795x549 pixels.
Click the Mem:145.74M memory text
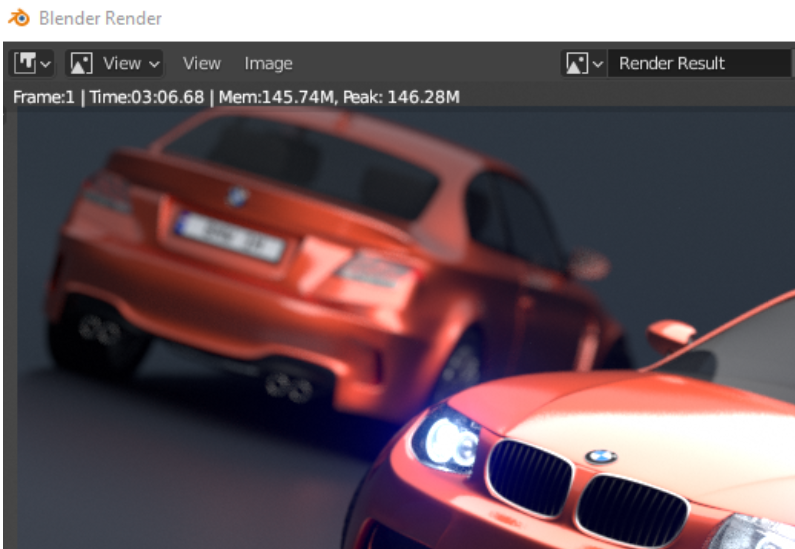275,97
